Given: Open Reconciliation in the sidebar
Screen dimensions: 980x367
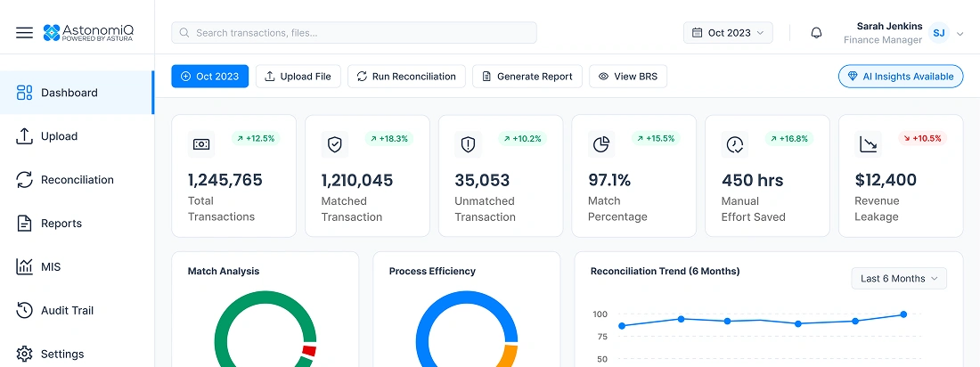Looking at the screenshot, I should click(x=77, y=180).
